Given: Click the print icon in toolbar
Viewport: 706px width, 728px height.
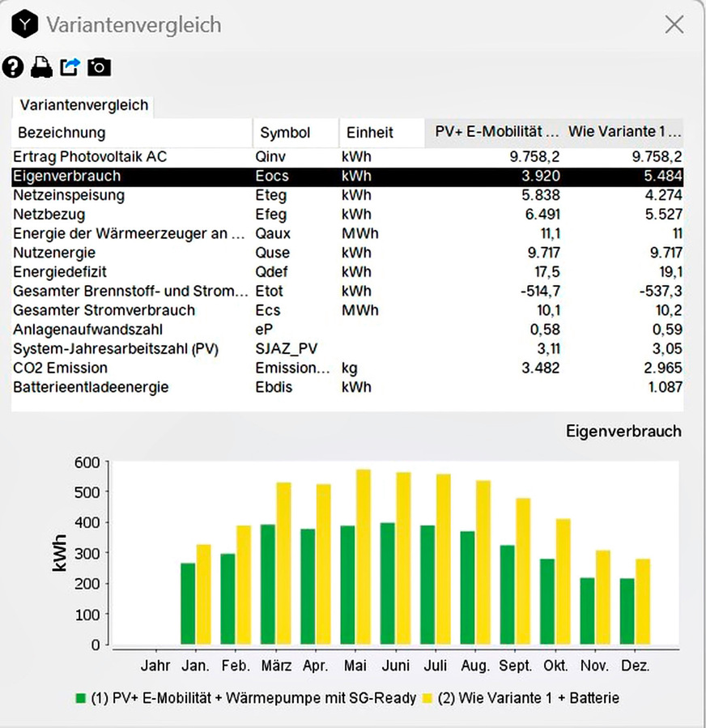Looking at the screenshot, I should tap(41, 67).
